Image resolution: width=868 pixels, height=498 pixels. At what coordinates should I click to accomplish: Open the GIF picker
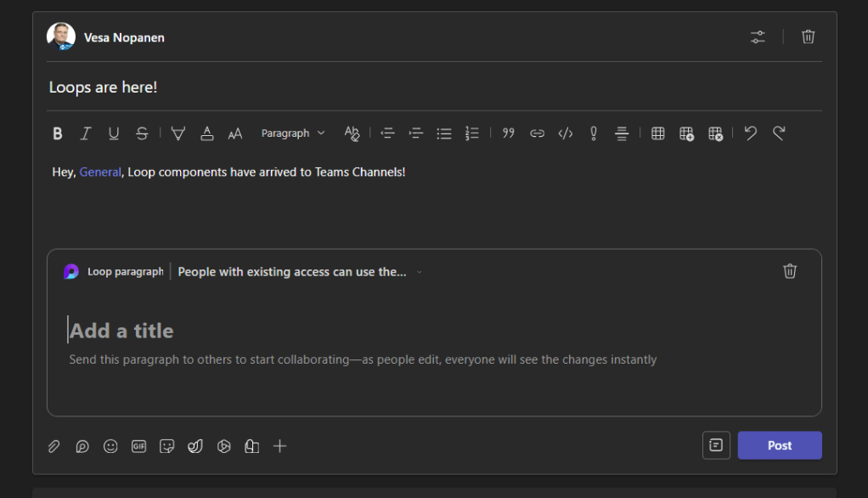pyautogui.click(x=138, y=446)
